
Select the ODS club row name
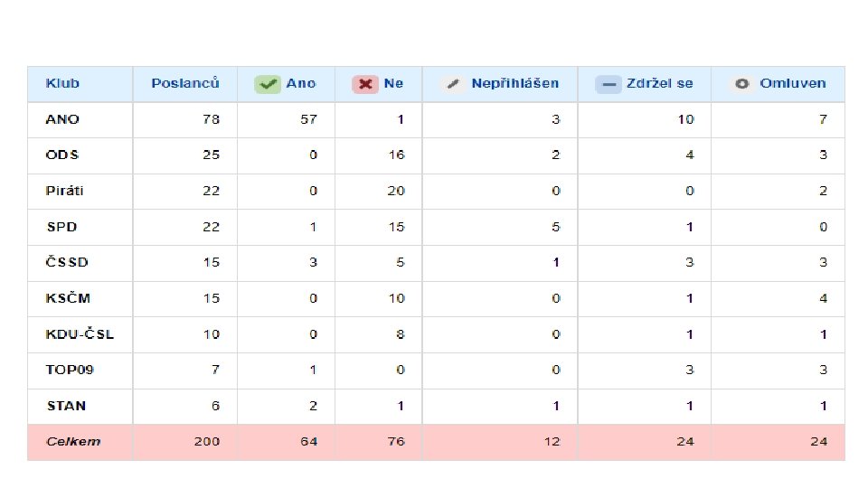(63, 155)
